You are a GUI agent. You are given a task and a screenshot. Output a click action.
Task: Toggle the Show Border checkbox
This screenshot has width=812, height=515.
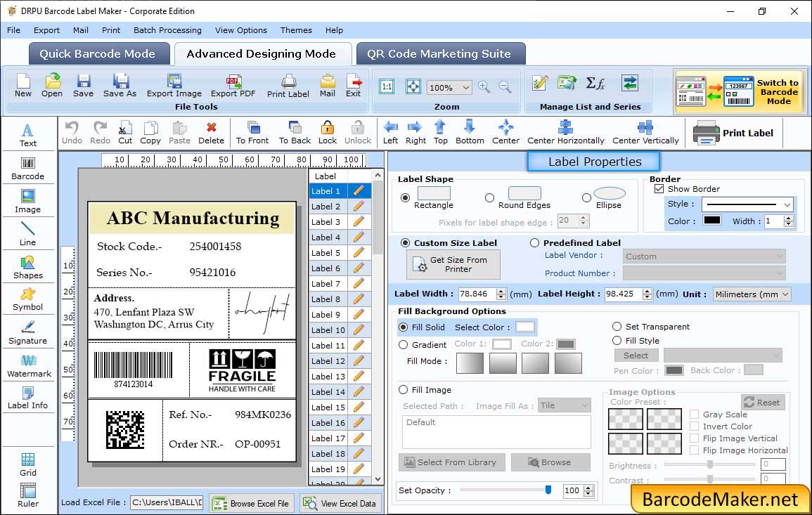659,189
